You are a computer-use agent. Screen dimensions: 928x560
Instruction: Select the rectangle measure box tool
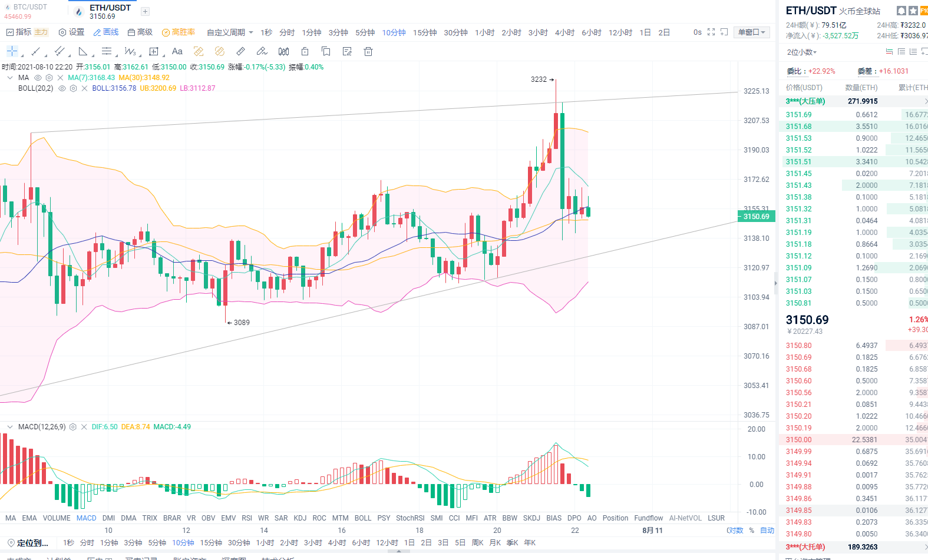[x=154, y=51]
